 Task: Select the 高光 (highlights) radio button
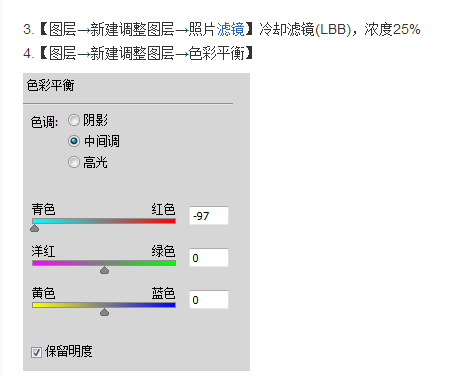point(74,162)
